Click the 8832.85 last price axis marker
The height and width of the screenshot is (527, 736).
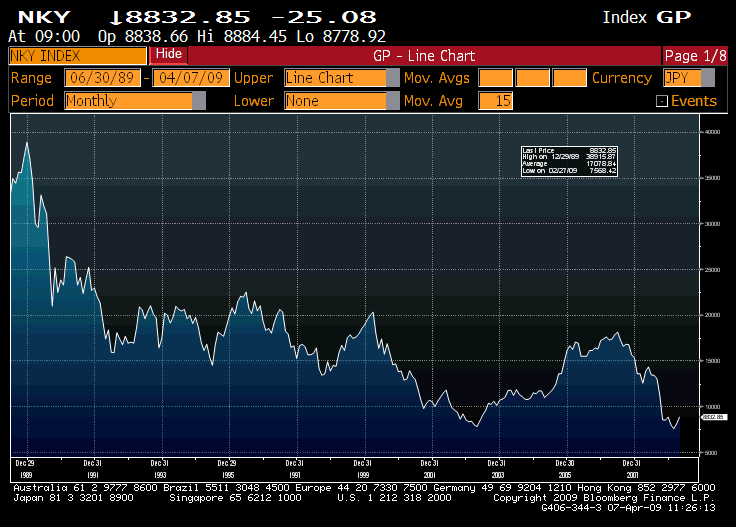pos(714,417)
